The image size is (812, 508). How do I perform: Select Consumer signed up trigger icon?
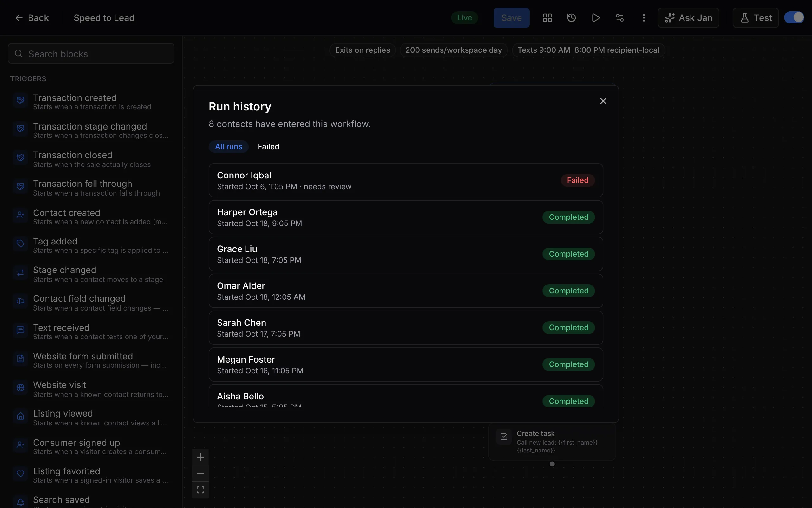(x=21, y=445)
